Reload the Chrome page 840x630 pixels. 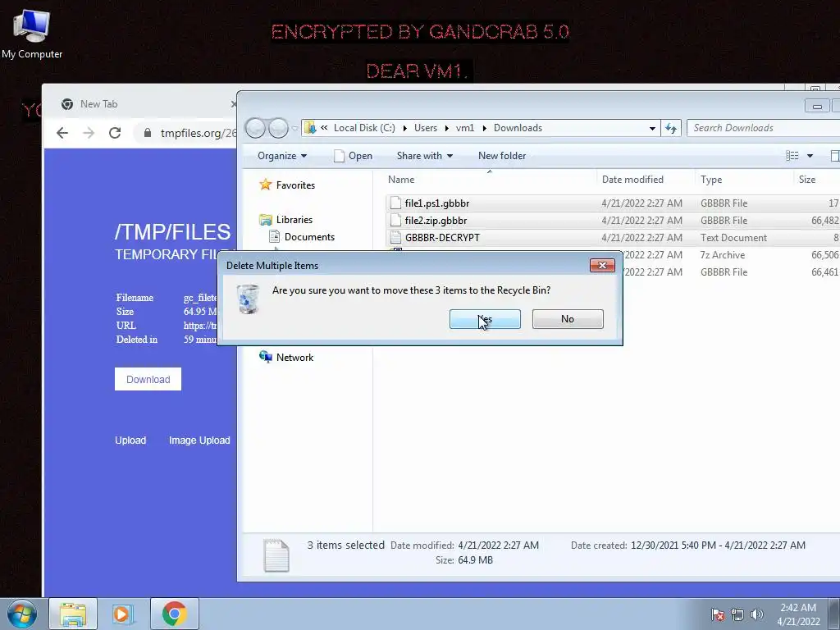tap(115, 133)
